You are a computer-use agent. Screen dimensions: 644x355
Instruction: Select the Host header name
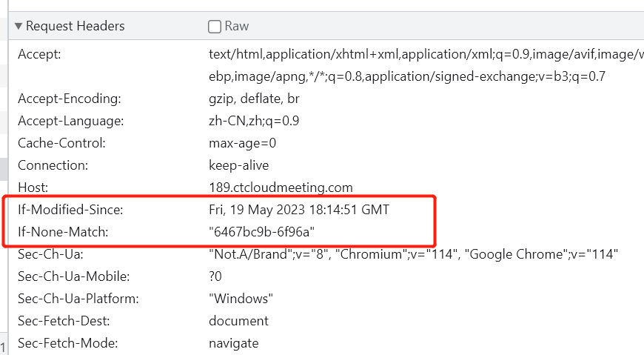click(x=33, y=188)
